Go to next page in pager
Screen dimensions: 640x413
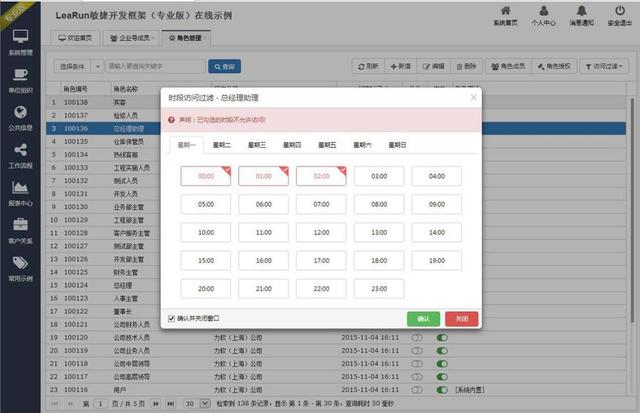pos(156,404)
